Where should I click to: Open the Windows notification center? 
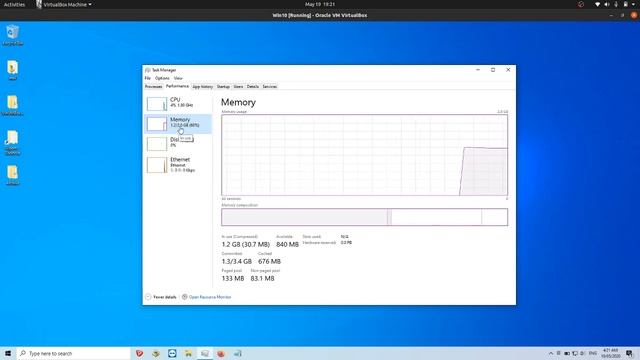(629, 353)
